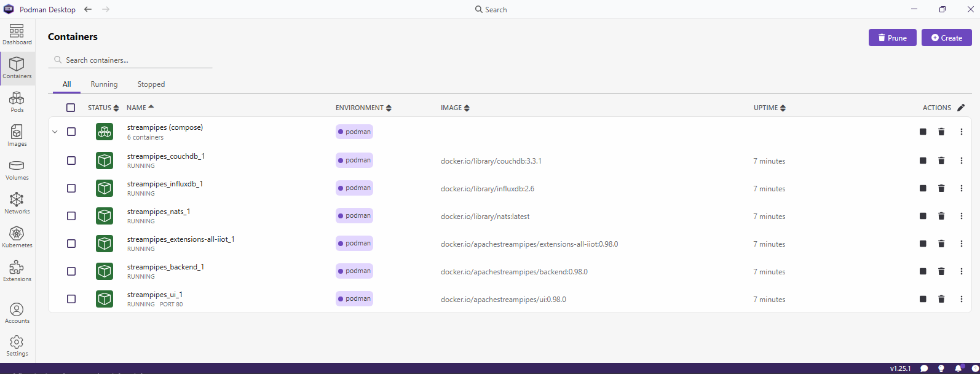Open the Networks sidebar icon
Image resolution: width=980 pixels, height=374 pixels.
[17, 203]
